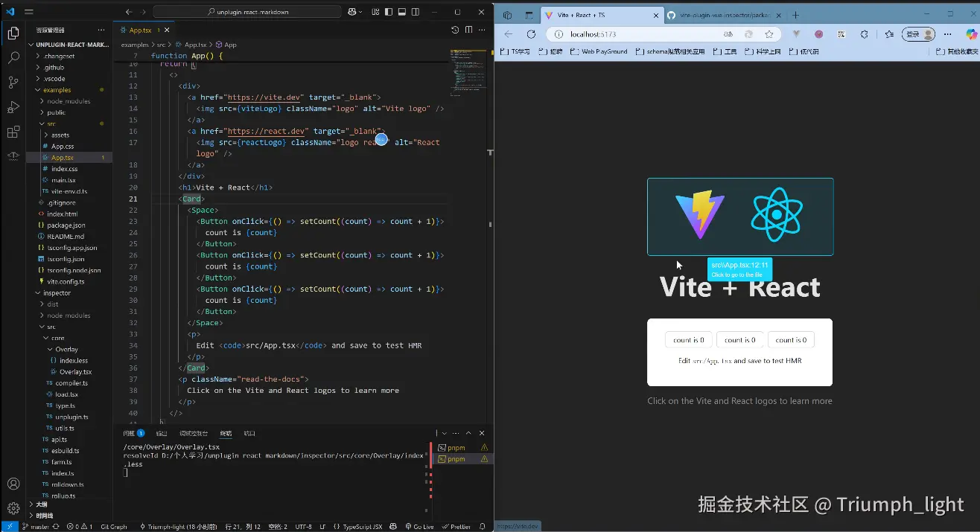Open the Copilot chat menu in title bar
The image size is (980, 532).
point(354,12)
